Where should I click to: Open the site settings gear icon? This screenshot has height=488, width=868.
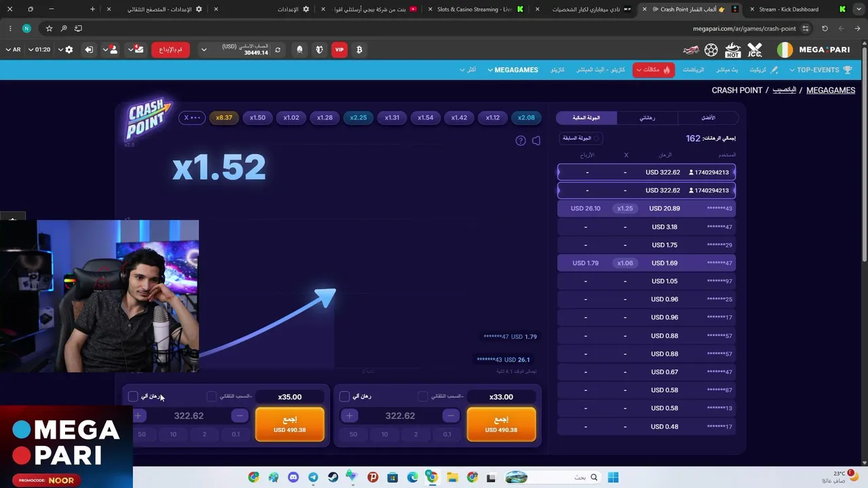click(68, 49)
